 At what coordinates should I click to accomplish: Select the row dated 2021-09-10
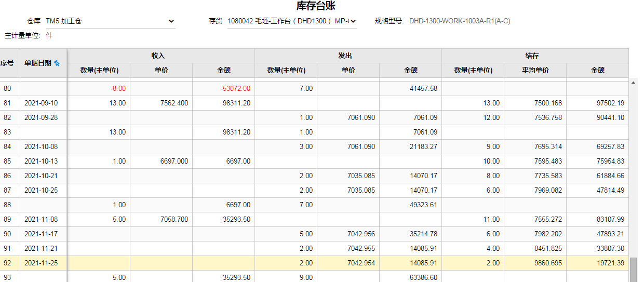pos(314,103)
